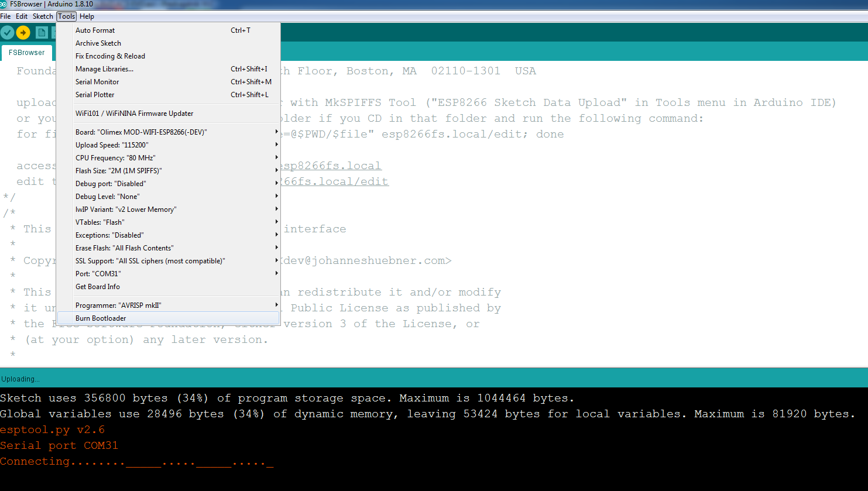Select Burn Bootloader
This screenshot has width=868, height=491.
pos(101,318)
